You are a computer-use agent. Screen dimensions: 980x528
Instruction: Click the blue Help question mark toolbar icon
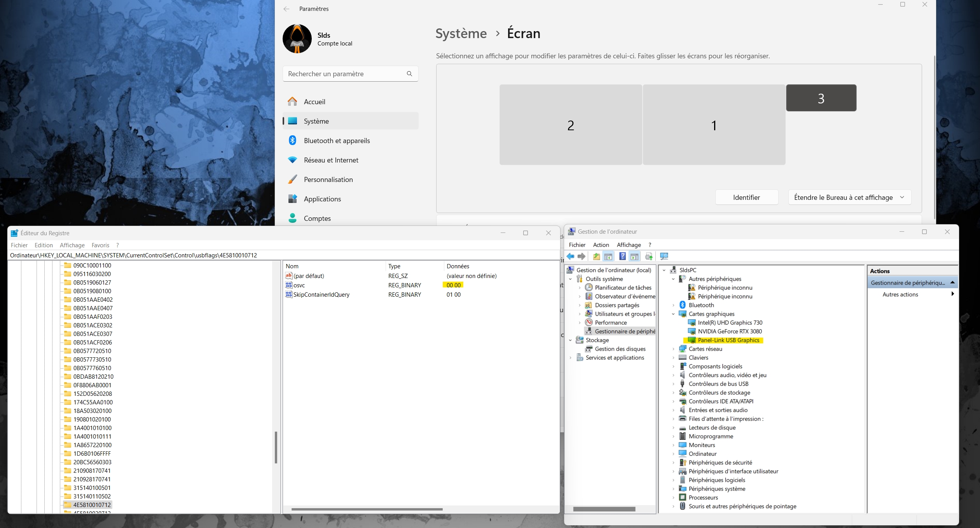click(x=622, y=256)
